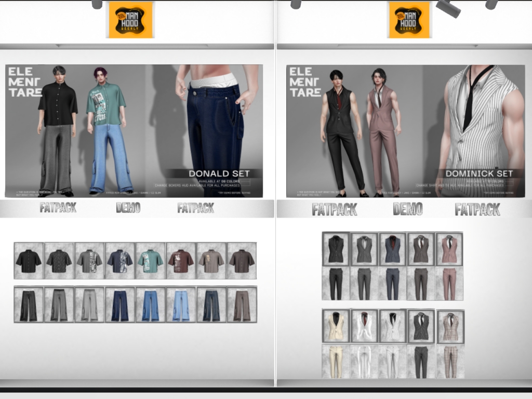Image resolution: width=532 pixels, height=399 pixels.
Task: Select white trousers below the black-tie white vest
Action: point(393,362)
